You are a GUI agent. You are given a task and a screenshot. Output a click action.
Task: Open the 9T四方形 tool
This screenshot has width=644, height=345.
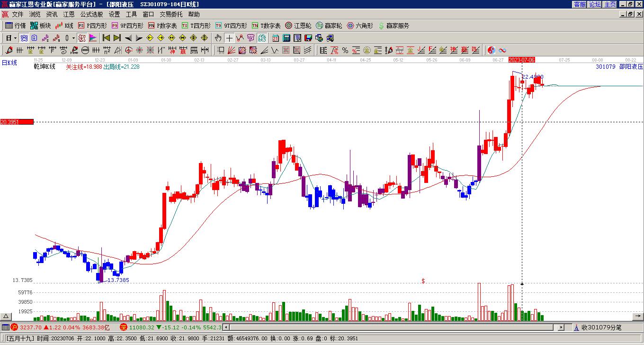point(231,26)
